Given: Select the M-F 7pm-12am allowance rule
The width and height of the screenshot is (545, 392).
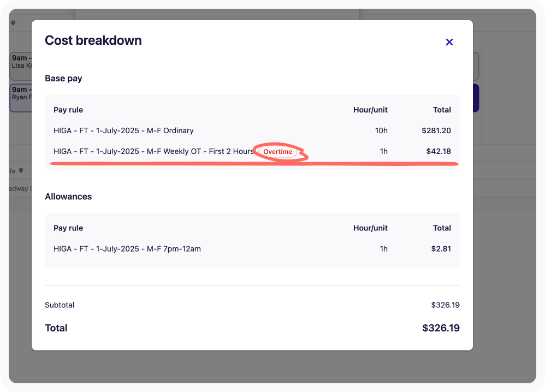Looking at the screenshot, I should [127, 248].
